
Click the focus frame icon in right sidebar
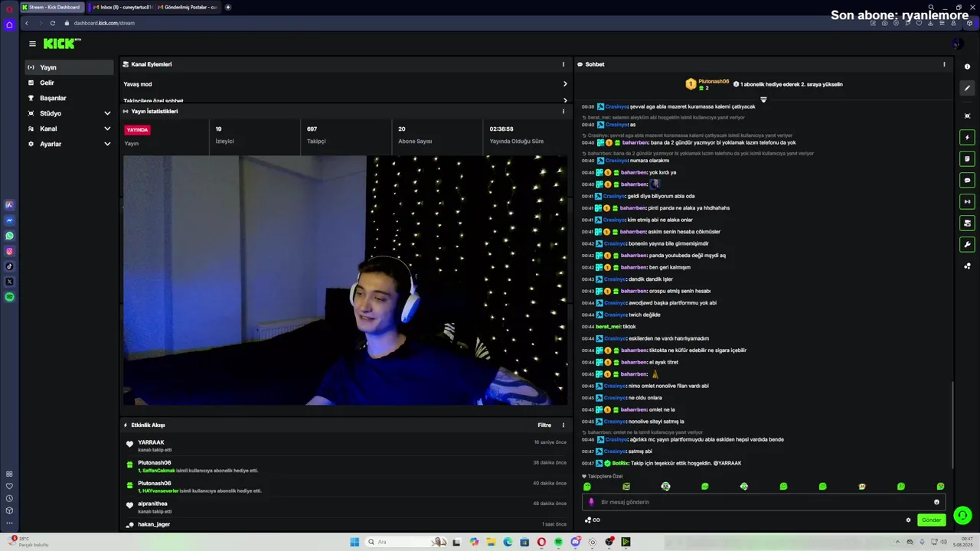(967, 116)
